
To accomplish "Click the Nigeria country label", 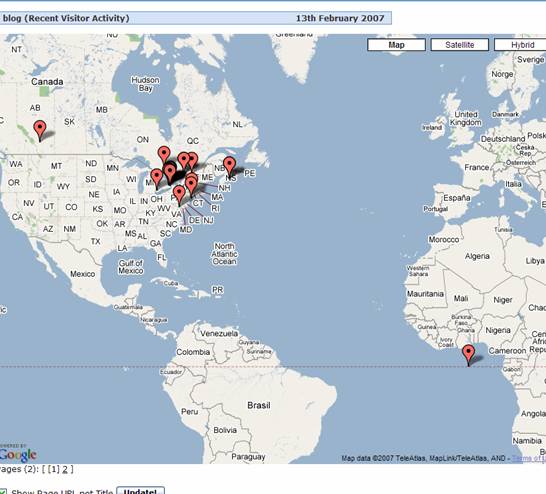I will [498, 330].
